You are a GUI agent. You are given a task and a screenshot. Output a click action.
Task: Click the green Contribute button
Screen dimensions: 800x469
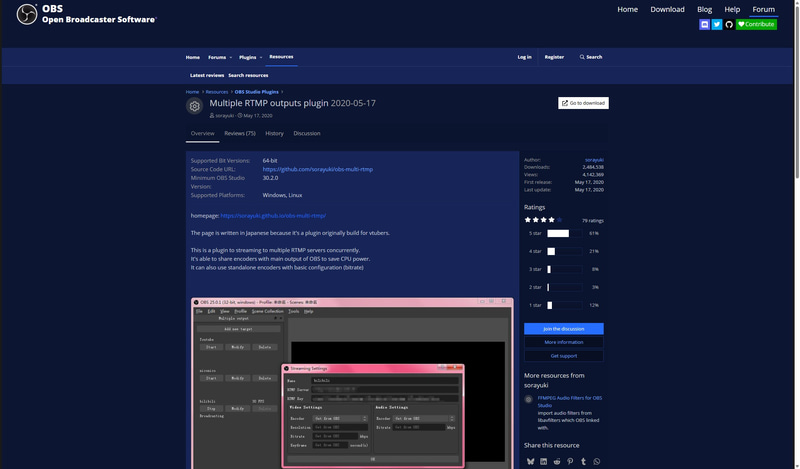click(x=756, y=24)
